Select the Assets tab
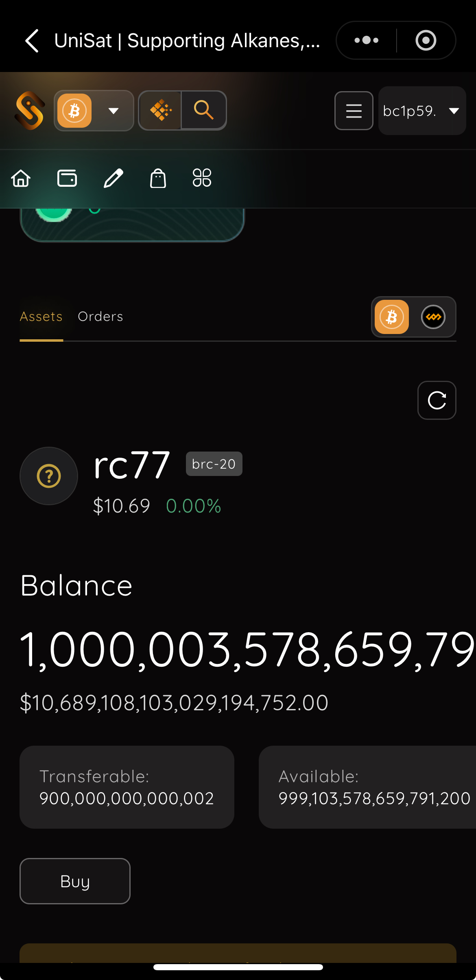Screen dimensions: 476x980 41,316
